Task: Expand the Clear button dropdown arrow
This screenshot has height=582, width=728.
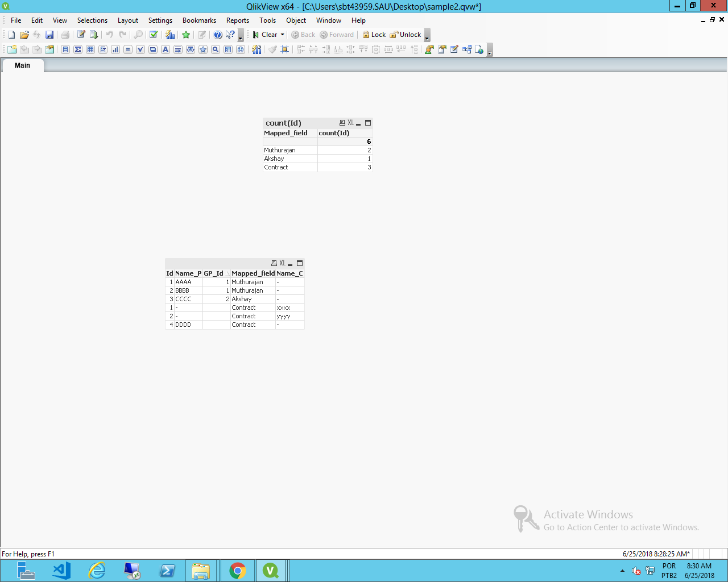Action: pyautogui.click(x=283, y=35)
